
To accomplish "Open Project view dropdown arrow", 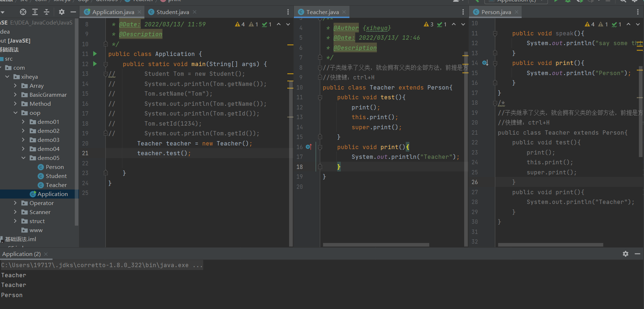I will 3,12.
